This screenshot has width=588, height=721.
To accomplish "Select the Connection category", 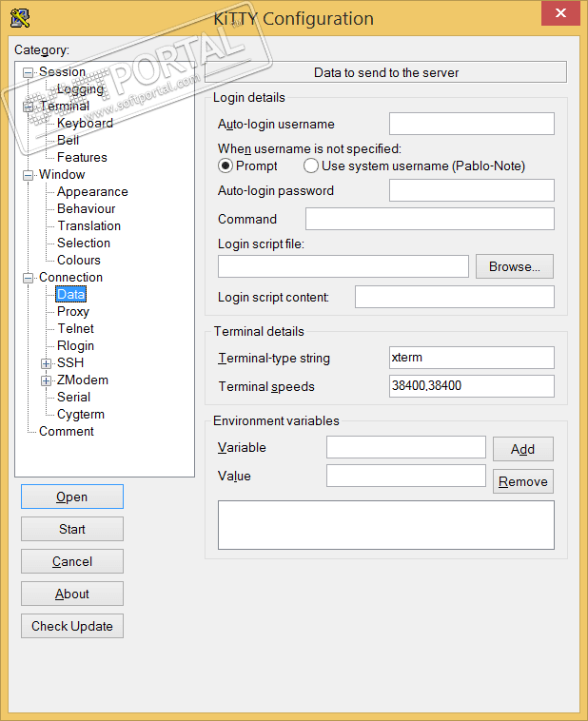I will point(70,278).
